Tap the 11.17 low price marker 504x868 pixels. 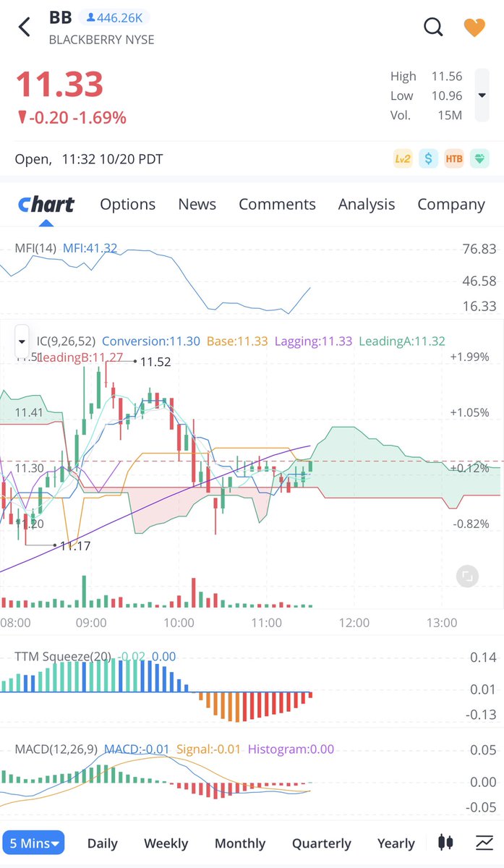click(x=75, y=546)
